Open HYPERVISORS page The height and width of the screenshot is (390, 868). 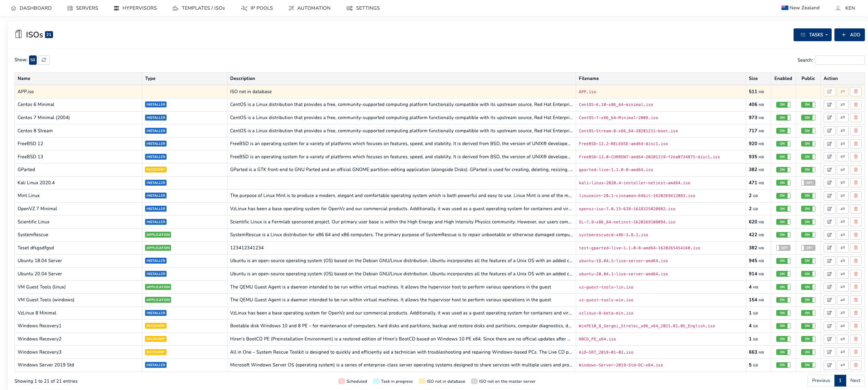[135, 8]
